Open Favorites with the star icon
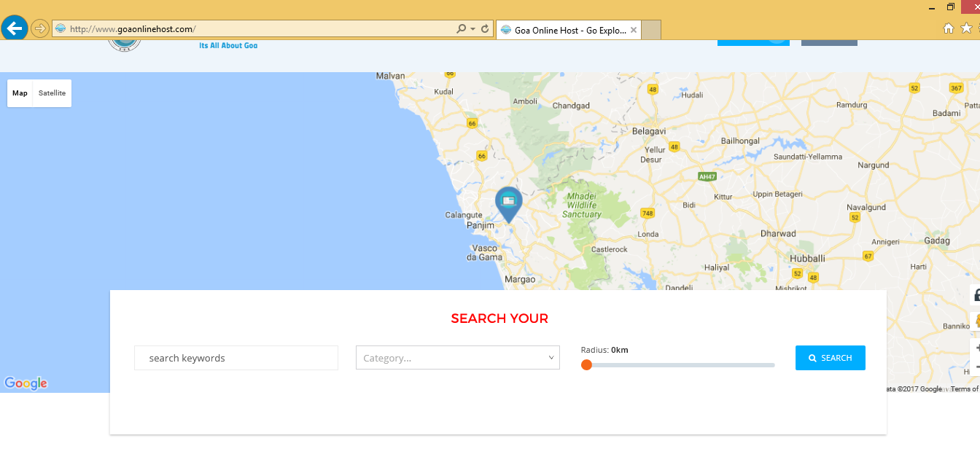The width and height of the screenshot is (980, 465). [966, 28]
